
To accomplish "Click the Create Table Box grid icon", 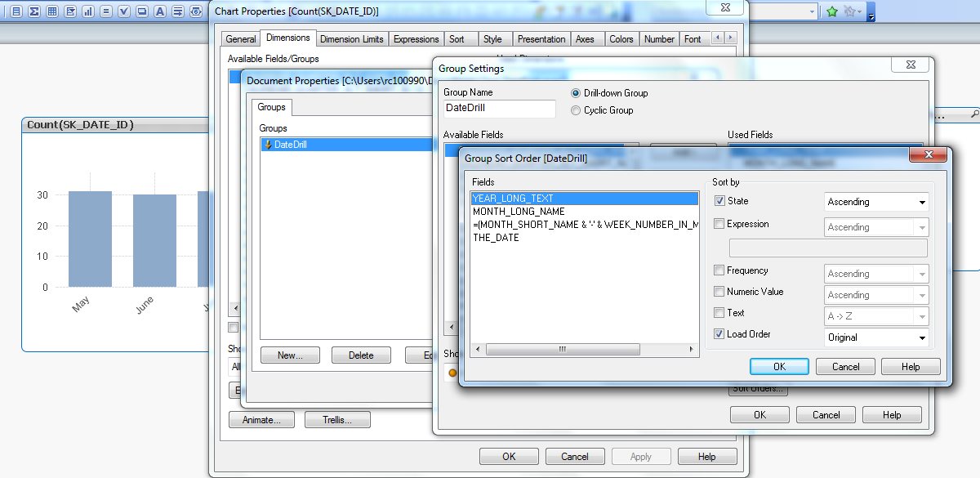I will [x=51, y=11].
